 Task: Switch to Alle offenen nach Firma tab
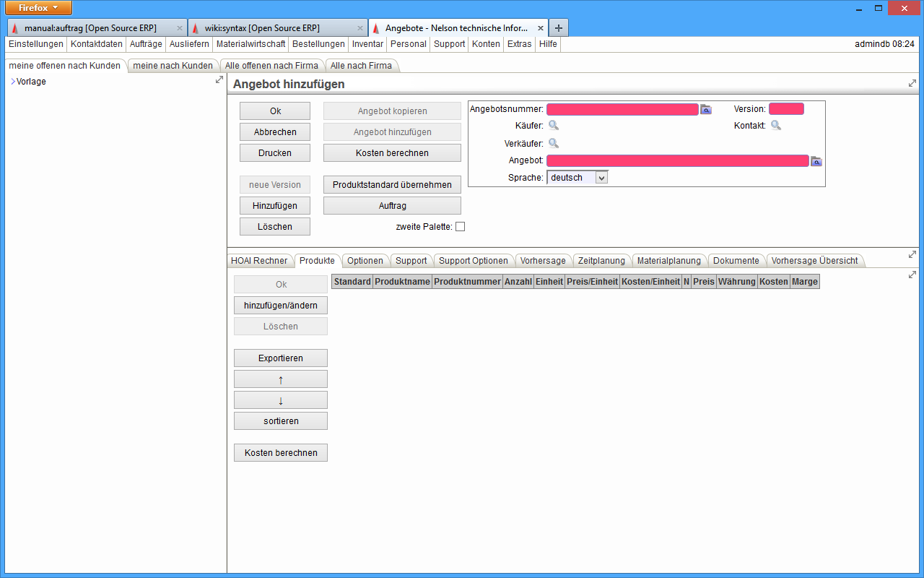271,66
